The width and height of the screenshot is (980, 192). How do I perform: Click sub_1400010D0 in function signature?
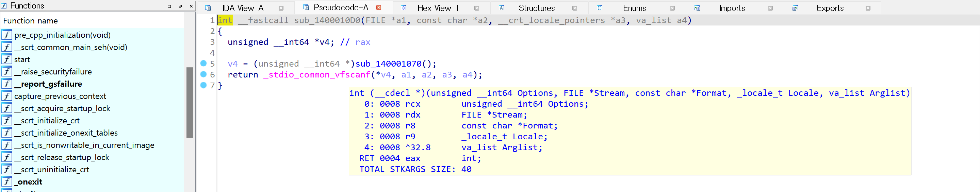click(x=327, y=20)
